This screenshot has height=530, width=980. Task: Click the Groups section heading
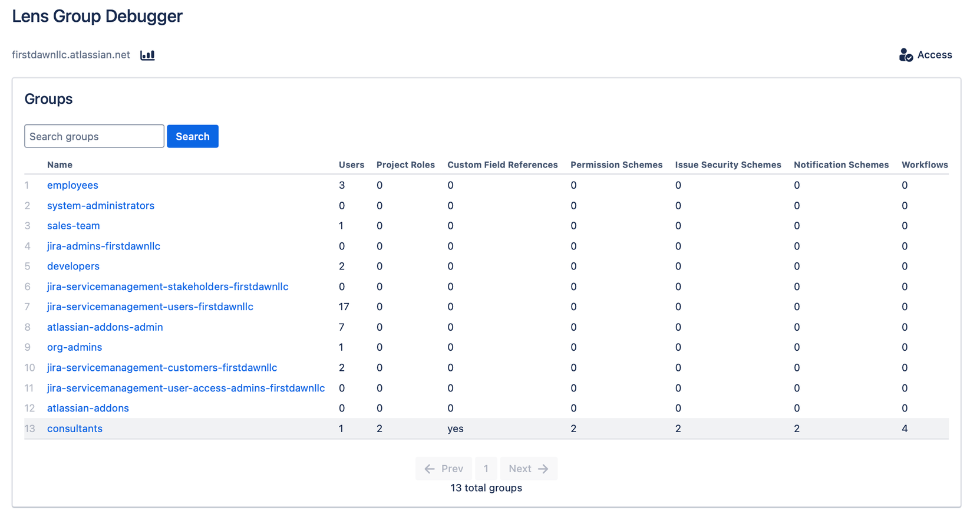(48, 99)
